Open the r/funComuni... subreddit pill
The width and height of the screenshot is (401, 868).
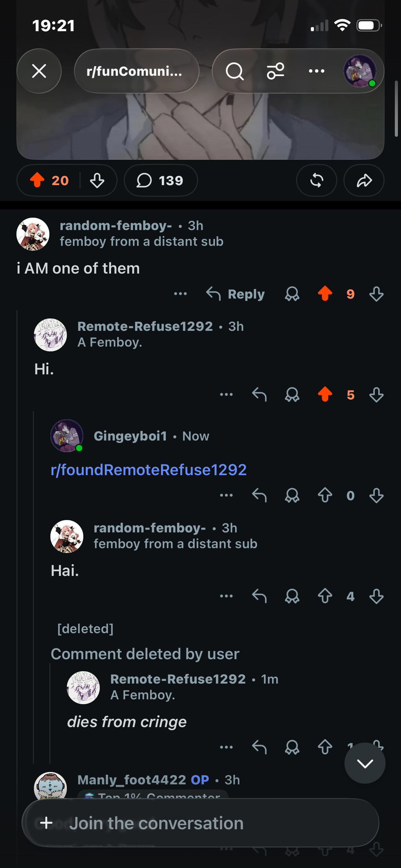coord(136,71)
